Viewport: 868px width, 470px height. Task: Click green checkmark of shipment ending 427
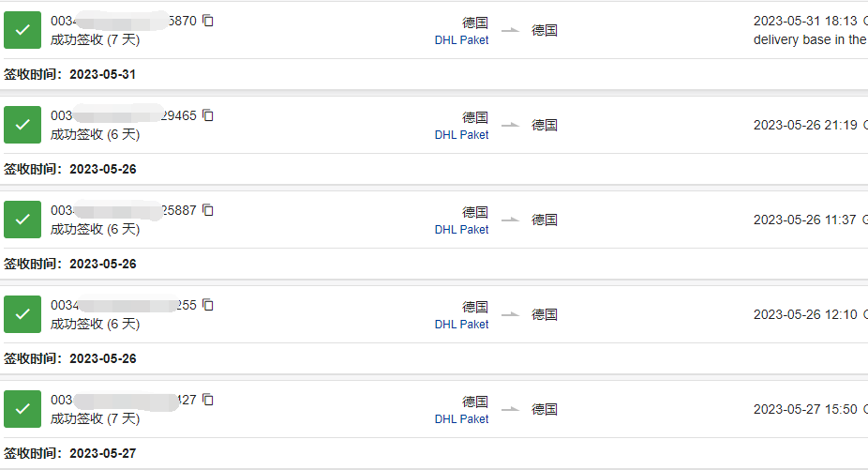[x=22, y=409]
